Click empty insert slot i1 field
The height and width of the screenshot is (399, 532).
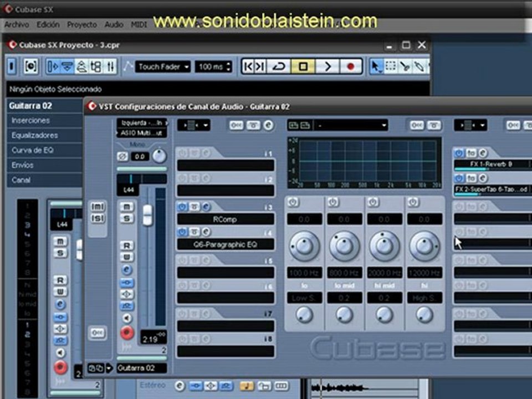pos(226,166)
